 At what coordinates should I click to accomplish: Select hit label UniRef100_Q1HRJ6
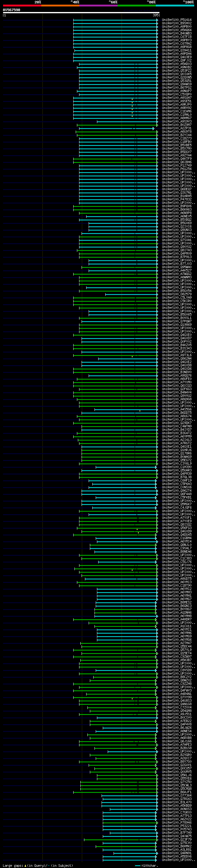(x=177, y=450)
